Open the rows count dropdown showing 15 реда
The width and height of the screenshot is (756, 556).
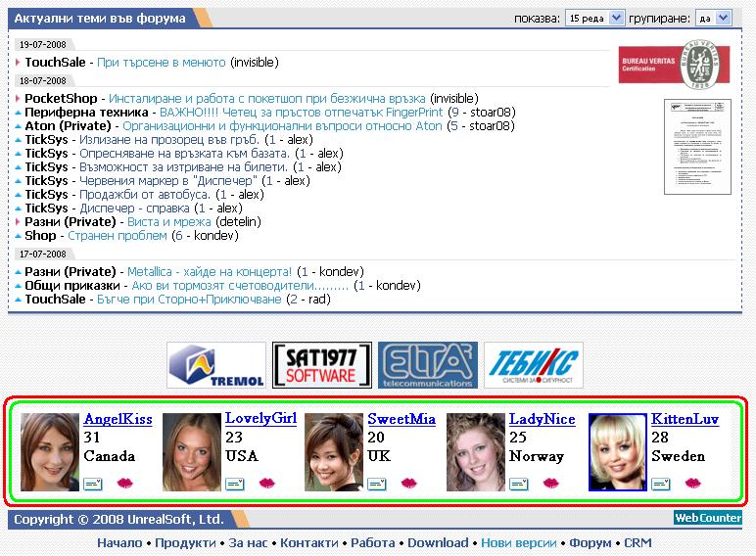tap(595, 18)
